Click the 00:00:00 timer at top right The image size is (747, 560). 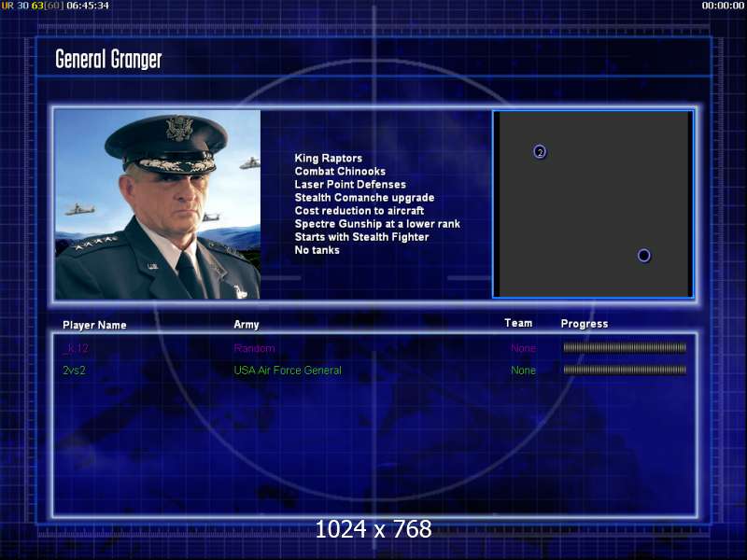723,6
